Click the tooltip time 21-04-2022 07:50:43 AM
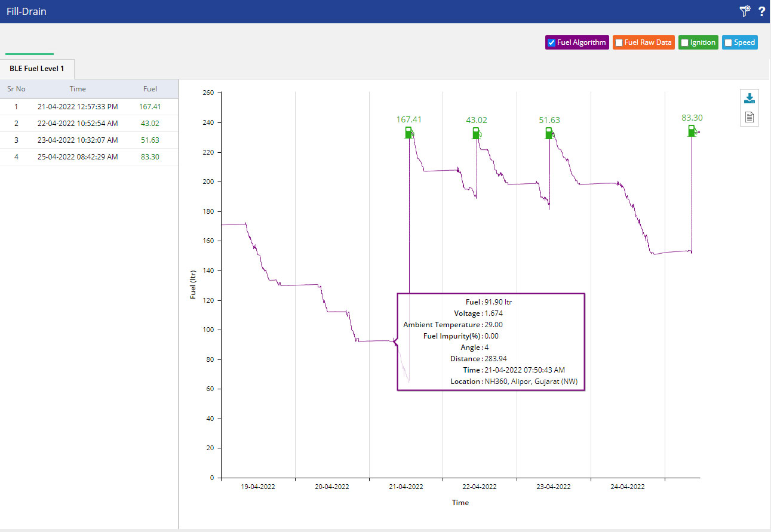The image size is (771, 532). [x=524, y=370]
